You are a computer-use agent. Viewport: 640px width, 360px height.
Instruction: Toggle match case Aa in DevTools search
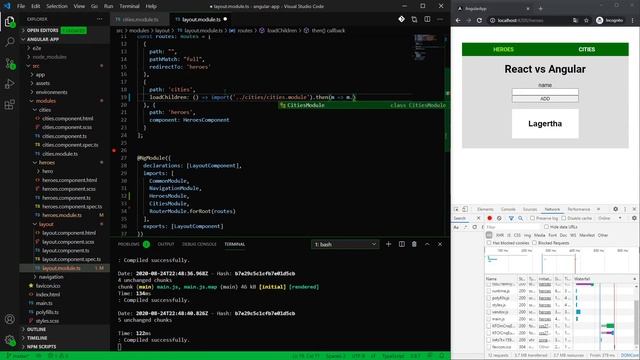tap(456, 227)
